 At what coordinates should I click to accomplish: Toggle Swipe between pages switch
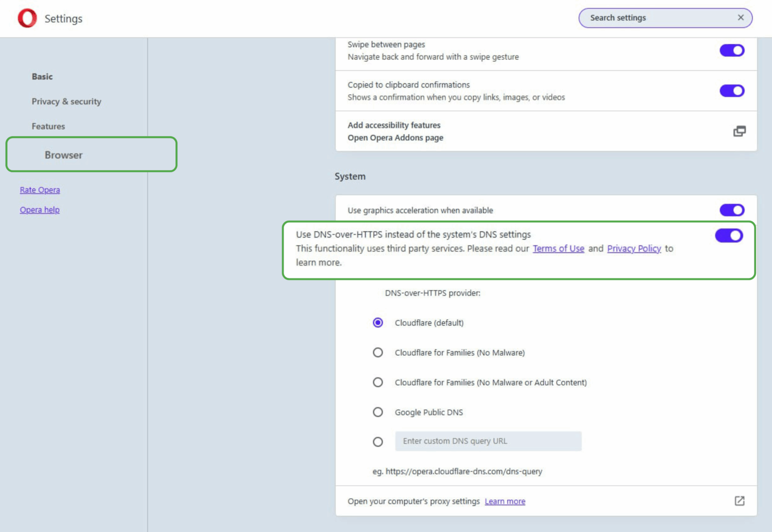(732, 50)
